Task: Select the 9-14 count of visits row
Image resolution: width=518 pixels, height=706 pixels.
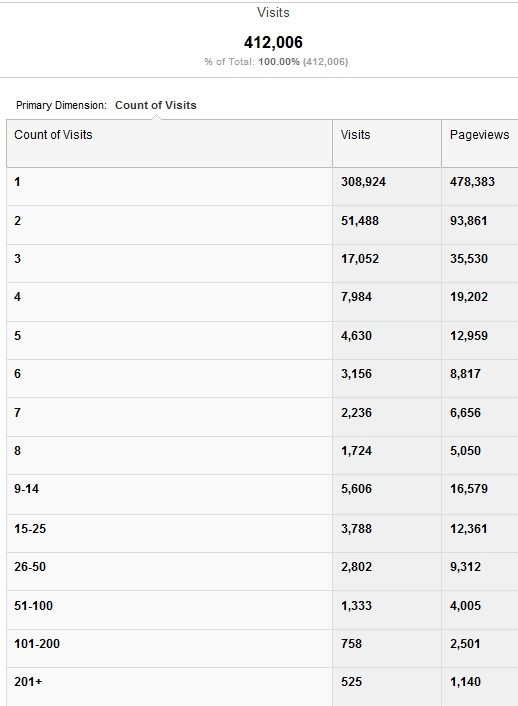Action: [262, 494]
